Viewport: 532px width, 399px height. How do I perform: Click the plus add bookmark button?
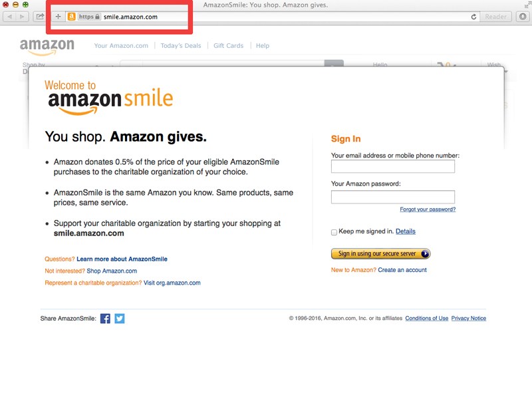(58, 17)
